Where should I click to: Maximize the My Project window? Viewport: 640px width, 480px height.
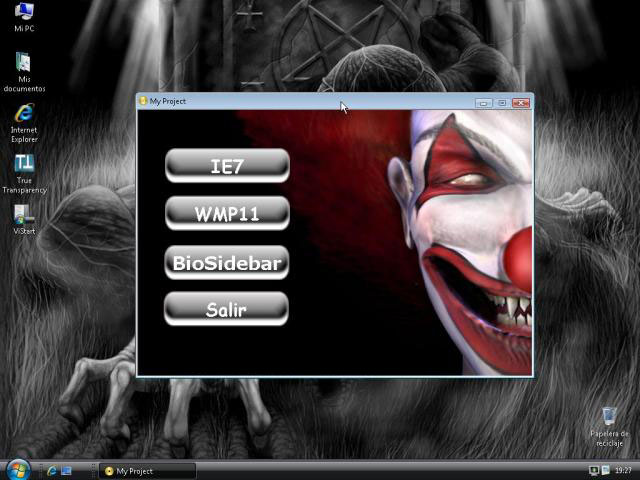coord(502,103)
